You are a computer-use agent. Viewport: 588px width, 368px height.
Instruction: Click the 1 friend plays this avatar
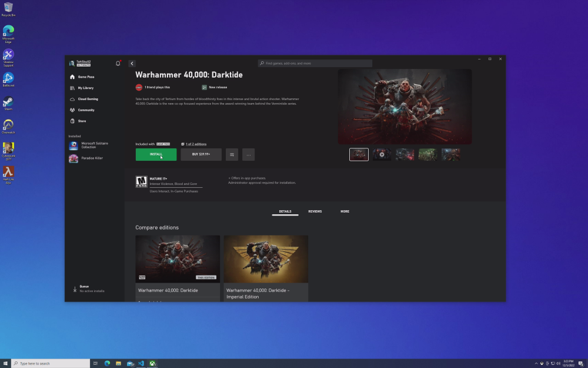139,87
